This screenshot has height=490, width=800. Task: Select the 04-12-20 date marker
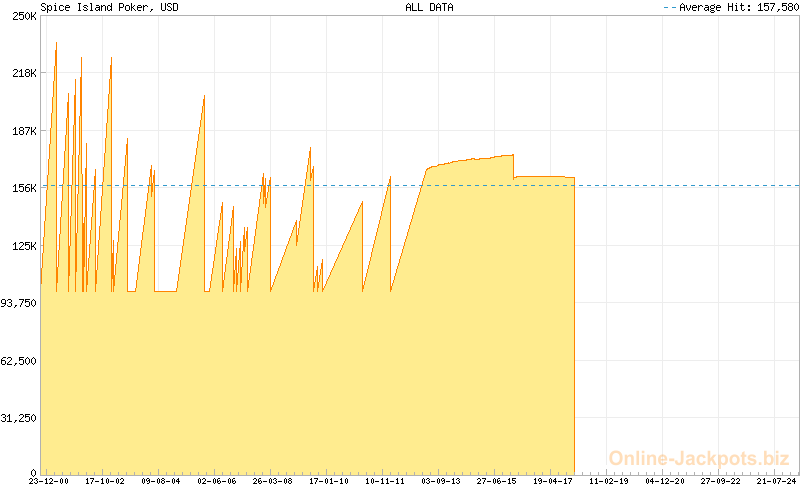point(665,481)
